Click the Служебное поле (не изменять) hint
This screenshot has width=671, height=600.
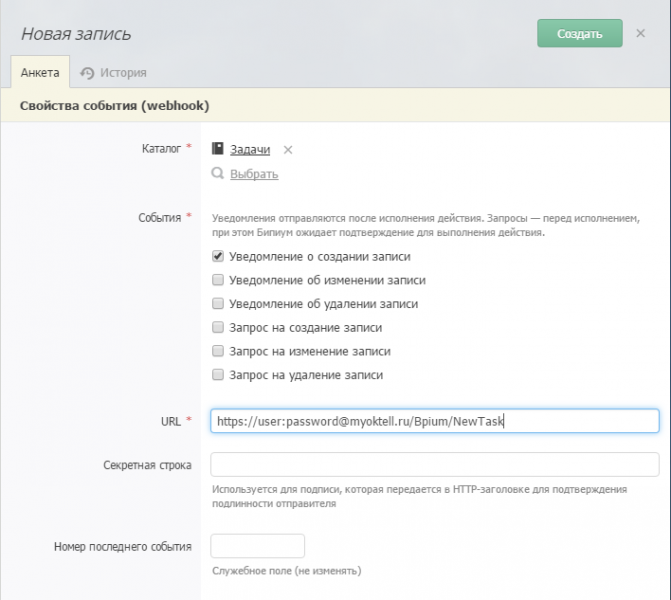point(287,571)
